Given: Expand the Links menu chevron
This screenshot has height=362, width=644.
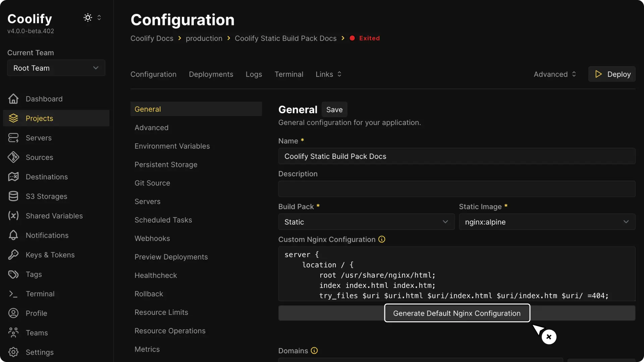Looking at the screenshot, I should (339, 74).
